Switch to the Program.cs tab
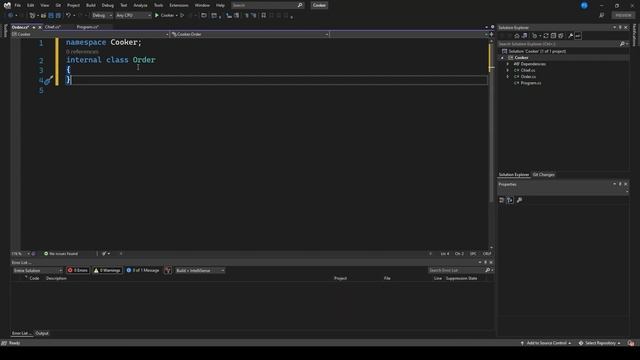Viewport: 640px width, 360px height. tap(87, 27)
